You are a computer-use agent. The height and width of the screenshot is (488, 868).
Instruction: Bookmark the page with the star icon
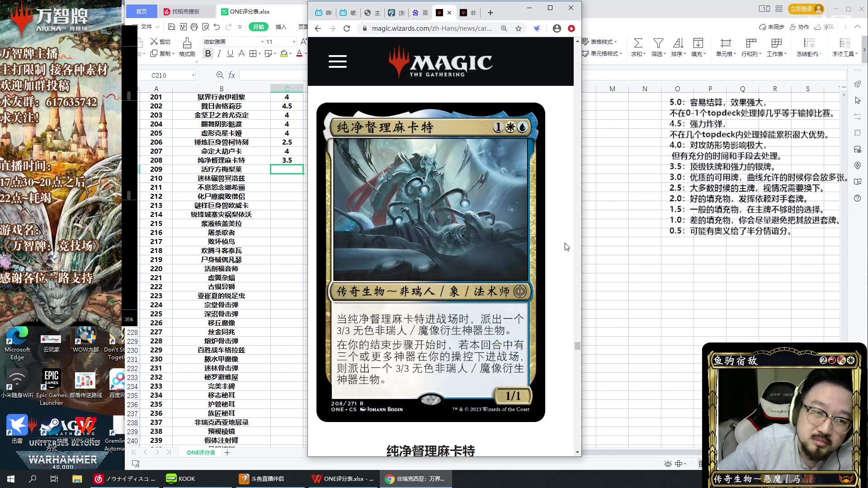pos(519,28)
